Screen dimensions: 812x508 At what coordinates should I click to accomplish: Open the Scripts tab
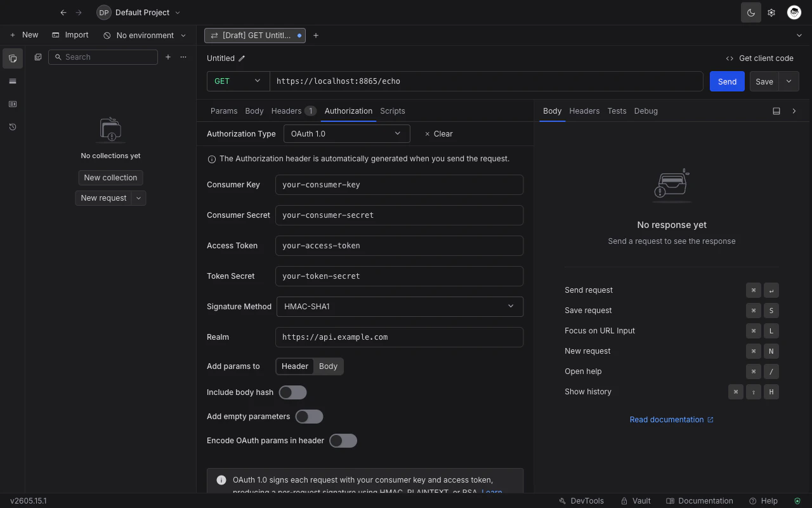[x=393, y=111]
